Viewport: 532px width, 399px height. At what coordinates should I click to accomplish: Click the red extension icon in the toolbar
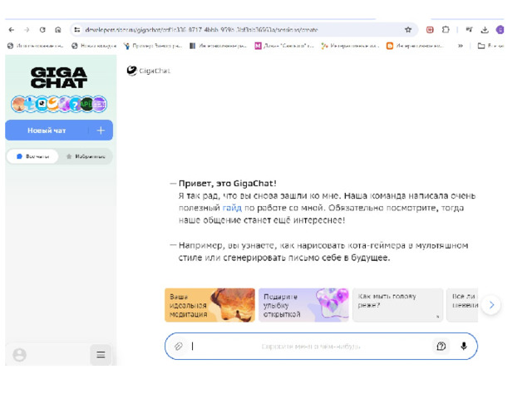pos(430,30)
